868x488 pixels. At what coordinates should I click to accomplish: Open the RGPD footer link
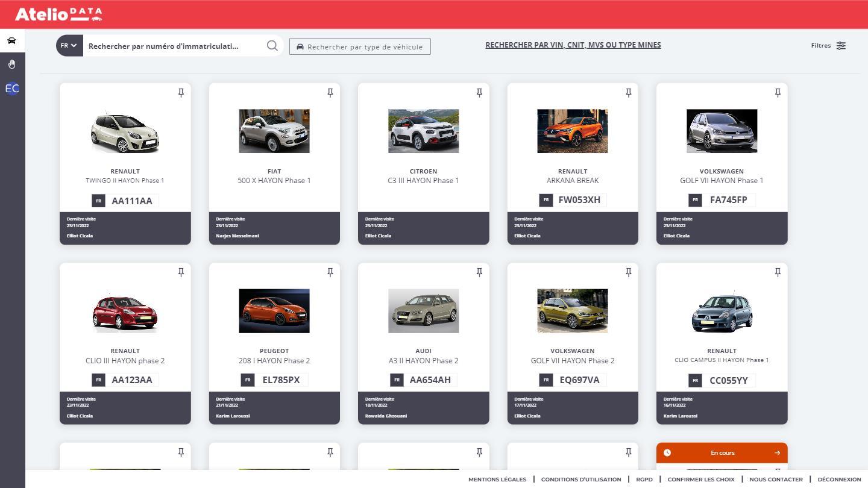pyautogui.click(x=644, y=480)
